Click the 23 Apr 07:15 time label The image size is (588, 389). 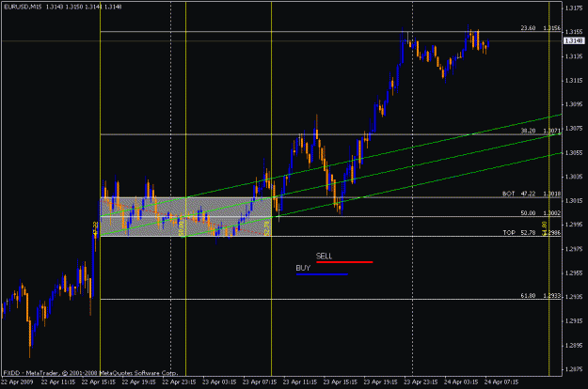[260, 382]
